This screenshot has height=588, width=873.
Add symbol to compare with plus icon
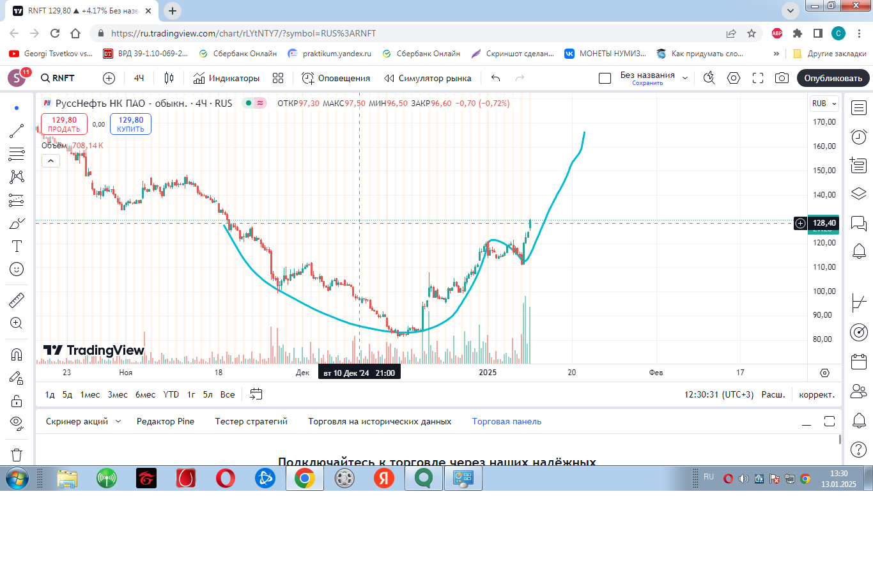109,78
